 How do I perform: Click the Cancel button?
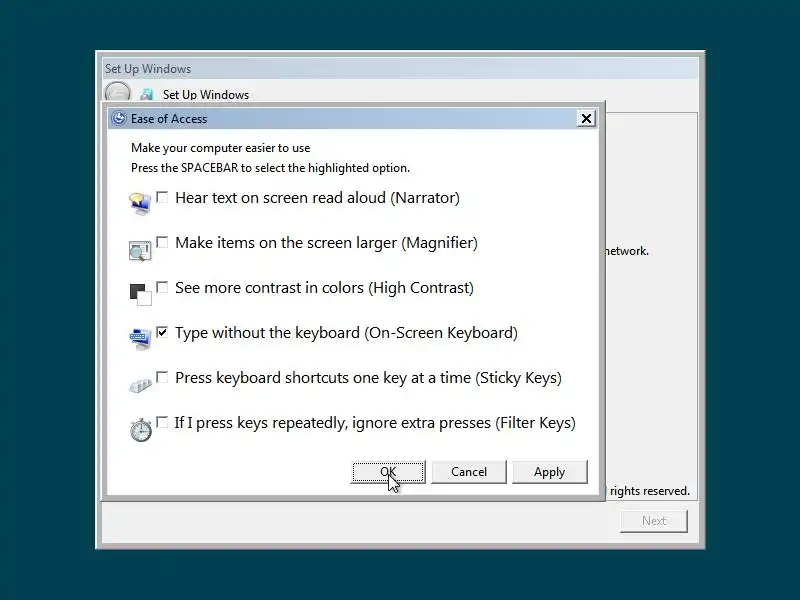click(469, 472)
